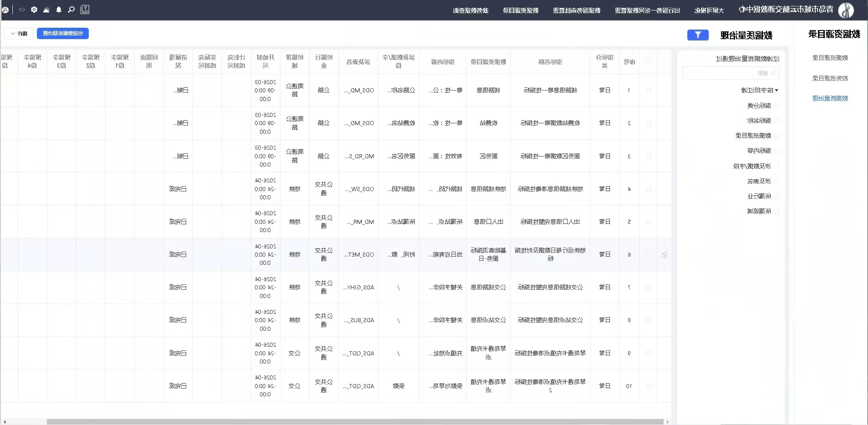Enable the 所属领域 filter checkbox in filter panel
Screen dimensions: 868x425
tap(777, 212)
